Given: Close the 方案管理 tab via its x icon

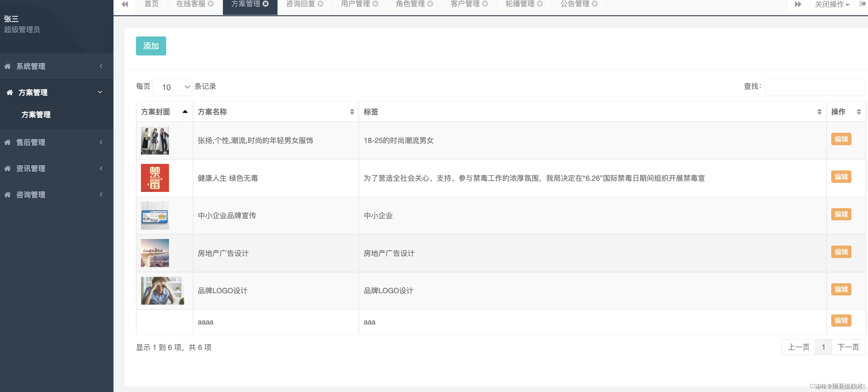Looking at the screenshot, I should 266,4.
